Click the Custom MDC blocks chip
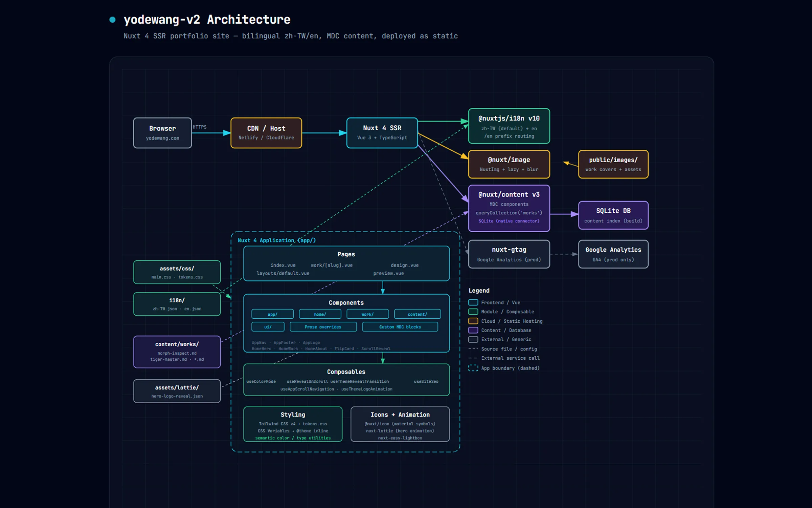Screen dimensions: 812x508 (400, 327)
